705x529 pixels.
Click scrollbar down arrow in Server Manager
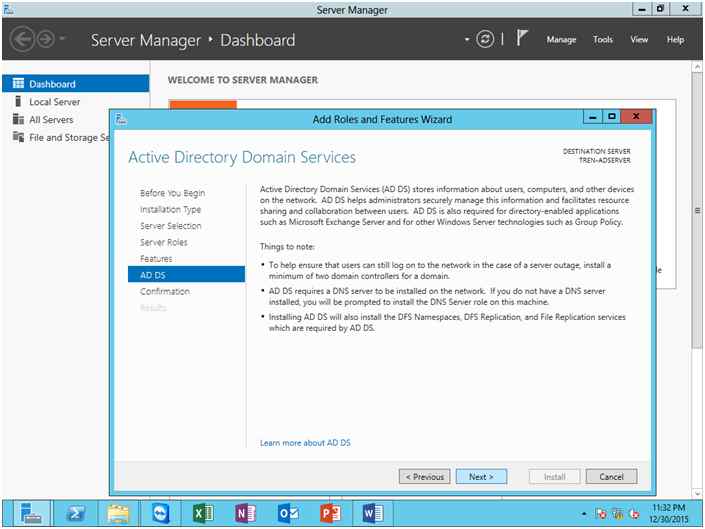(x=697, y=493)
